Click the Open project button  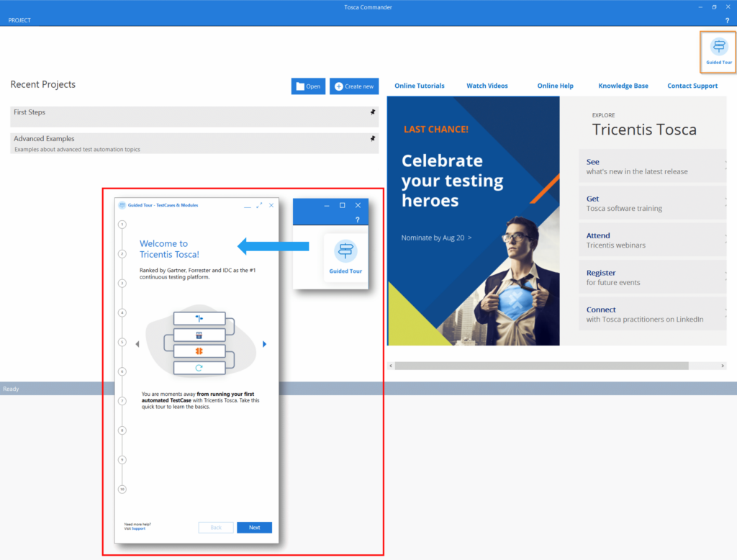308,86
